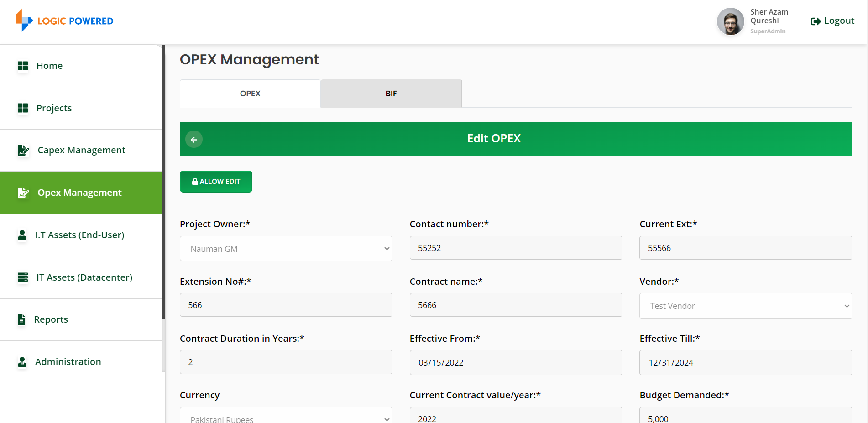Viewport: 868px width, 423px height.
Task: Expand the Vendor dropdown
Action: click(x=746, y=306)
